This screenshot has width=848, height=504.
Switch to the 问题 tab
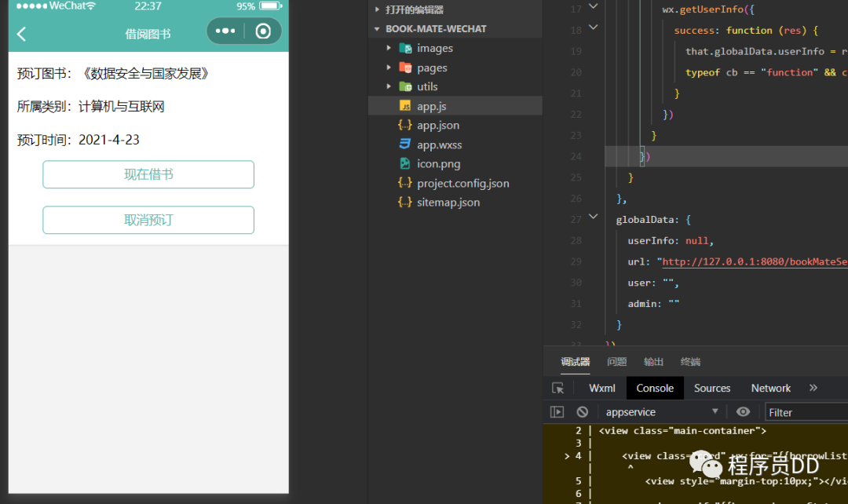616,362
